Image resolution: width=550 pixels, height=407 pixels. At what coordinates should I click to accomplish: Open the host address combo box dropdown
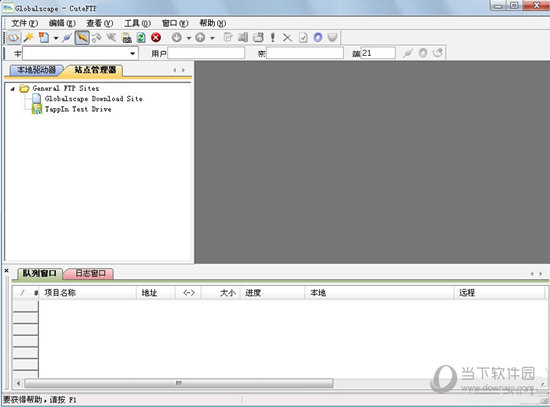tap(132, 53)
